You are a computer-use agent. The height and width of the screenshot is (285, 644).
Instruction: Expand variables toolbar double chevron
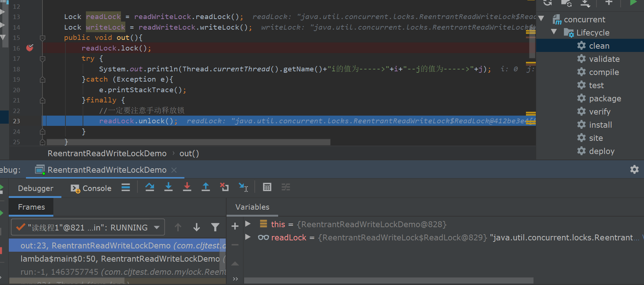pyautogui.click(x=235, y=279)
